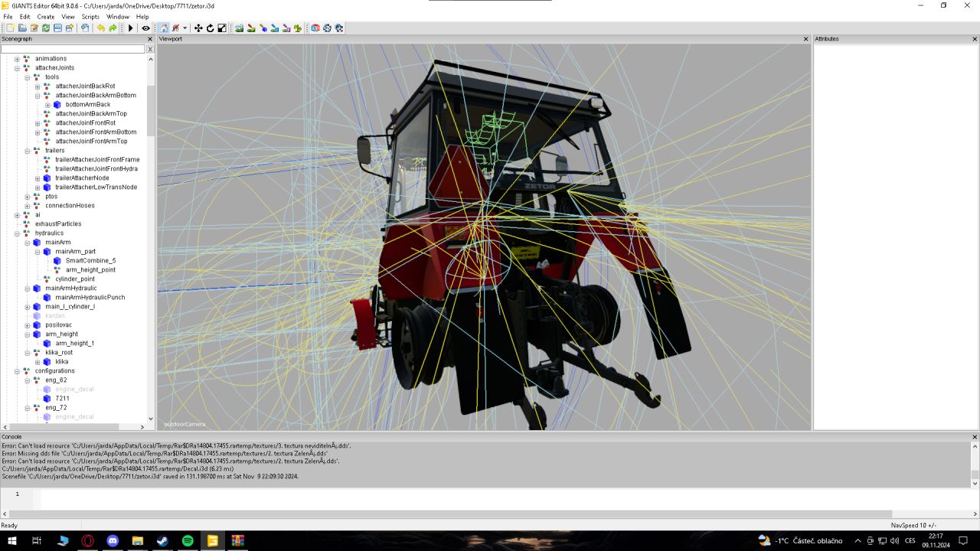The image size is (980, 551).
Task: Collapse the trailers group node
Action: pyautogui.click(x=27, y=151)
